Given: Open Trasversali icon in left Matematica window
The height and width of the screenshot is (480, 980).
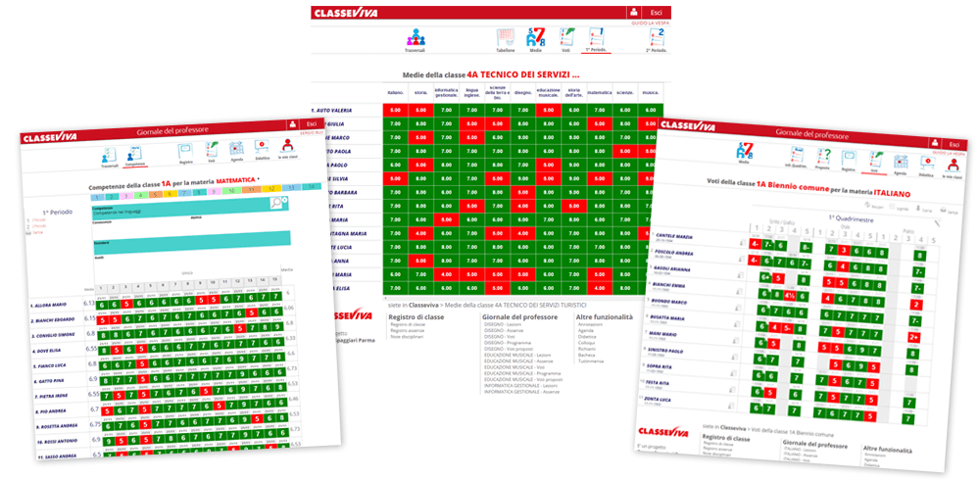Looking at the screenshot, I should click(x=110, y=158).
